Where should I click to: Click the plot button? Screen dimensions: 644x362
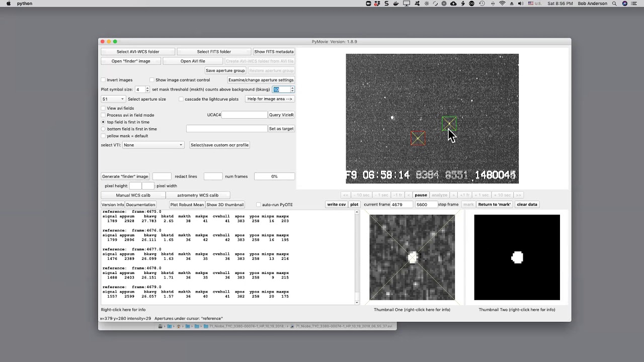(x=354, y=205)
